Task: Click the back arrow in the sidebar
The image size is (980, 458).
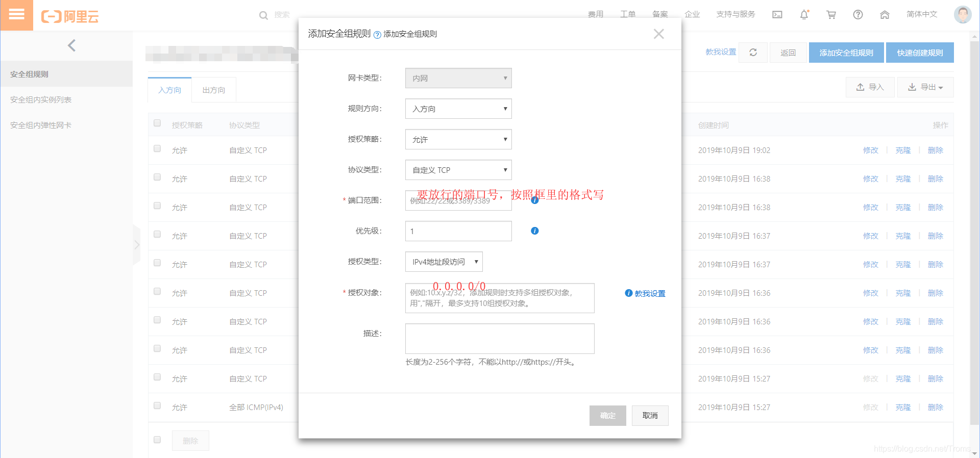Action: click(x=71, y=45)
